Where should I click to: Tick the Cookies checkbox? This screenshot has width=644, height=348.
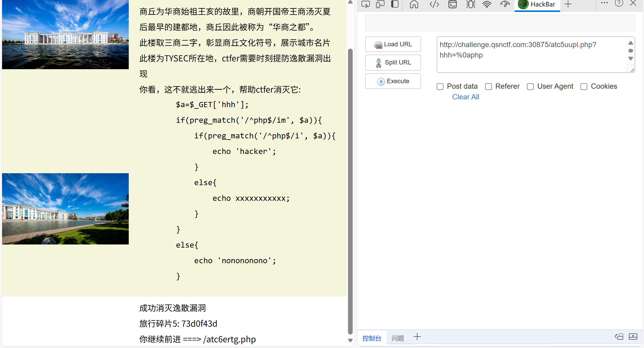pos(584,87)
